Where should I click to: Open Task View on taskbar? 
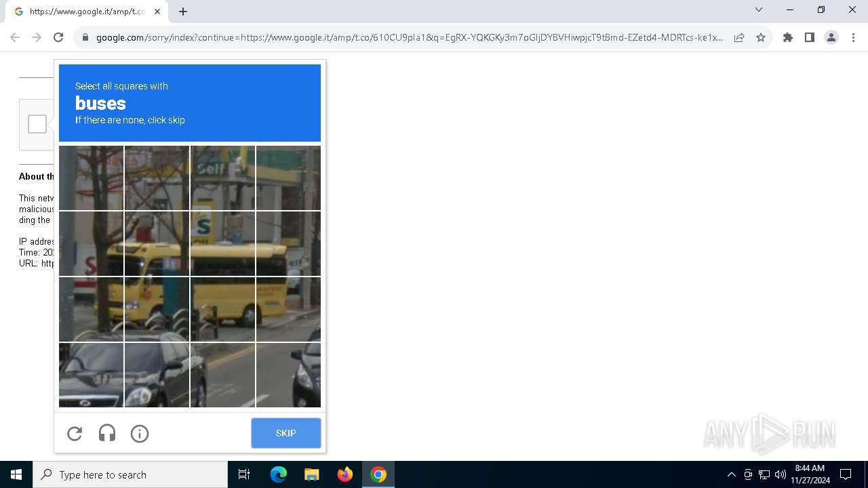[x=244, y=474]
